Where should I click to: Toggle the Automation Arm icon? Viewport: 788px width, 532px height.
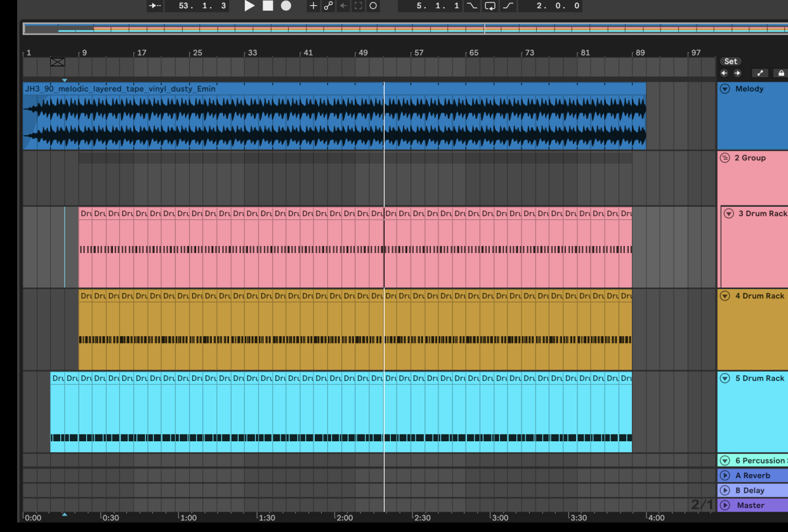coord(328,6)
